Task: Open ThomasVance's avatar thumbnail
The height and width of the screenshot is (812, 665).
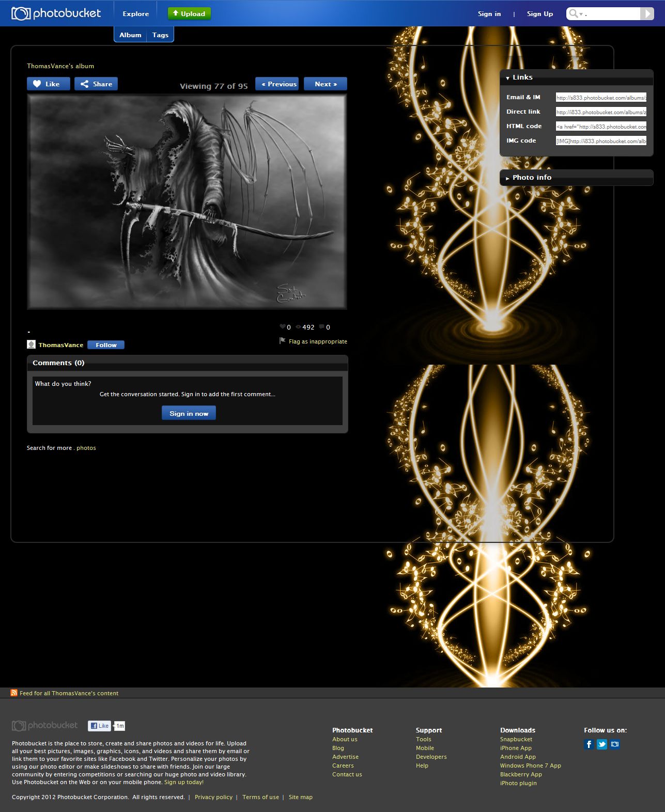Action: 31,345
